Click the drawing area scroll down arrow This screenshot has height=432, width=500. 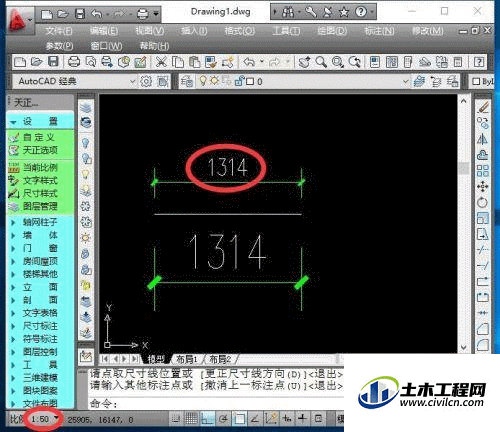[x=464, y=347]
